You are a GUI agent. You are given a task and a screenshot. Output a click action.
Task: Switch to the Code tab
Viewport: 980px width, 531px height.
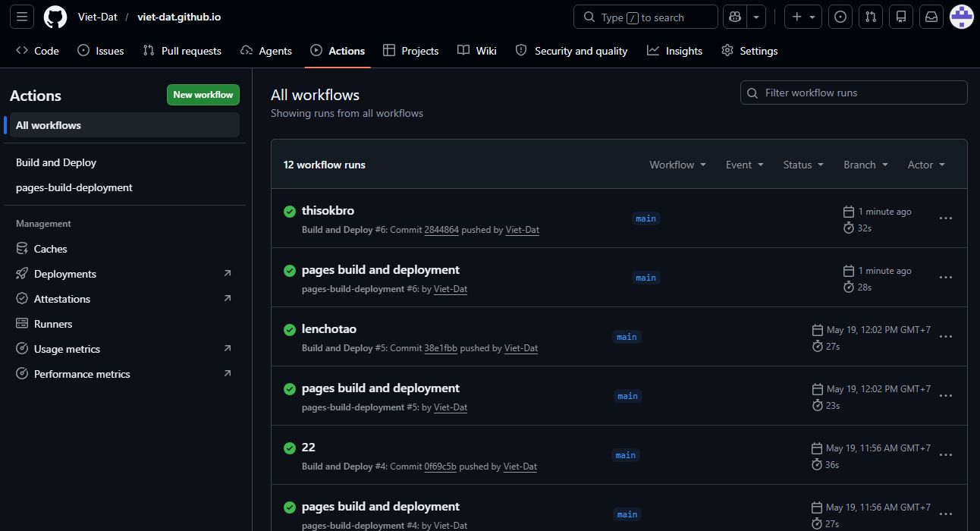[x=37, y=51]
